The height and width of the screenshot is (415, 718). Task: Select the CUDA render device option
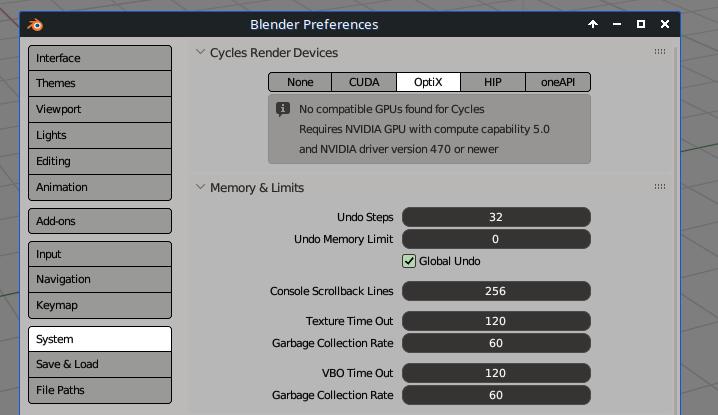(x=364, y=82)
